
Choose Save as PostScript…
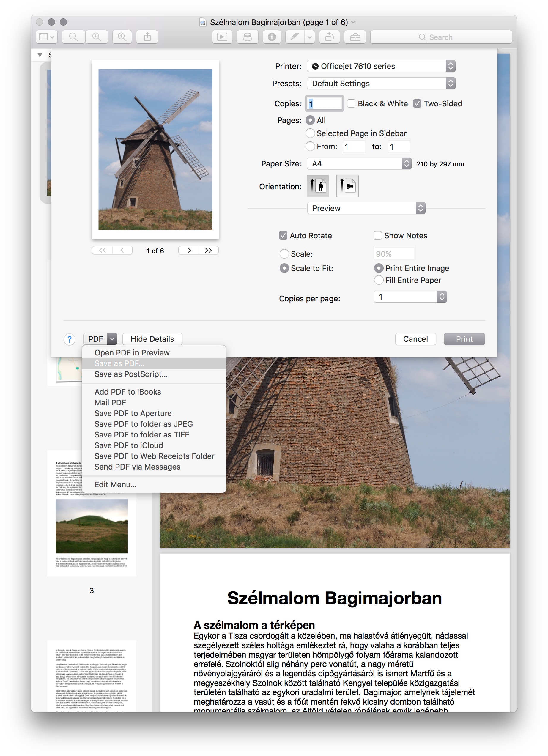(x=154, y=374)
